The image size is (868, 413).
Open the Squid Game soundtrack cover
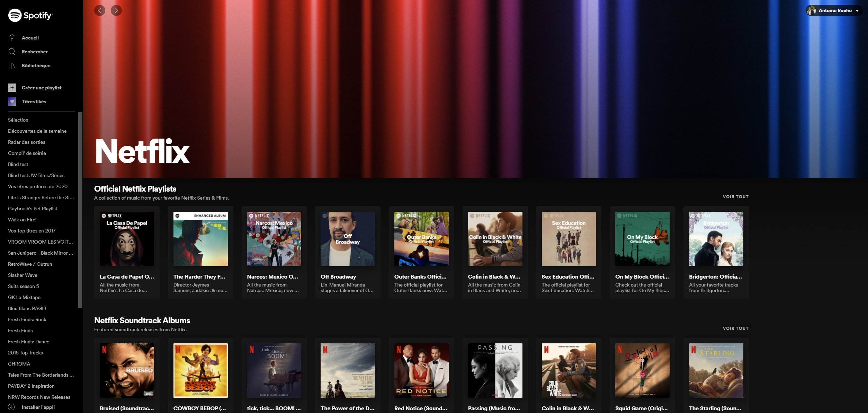coord(642,370)
